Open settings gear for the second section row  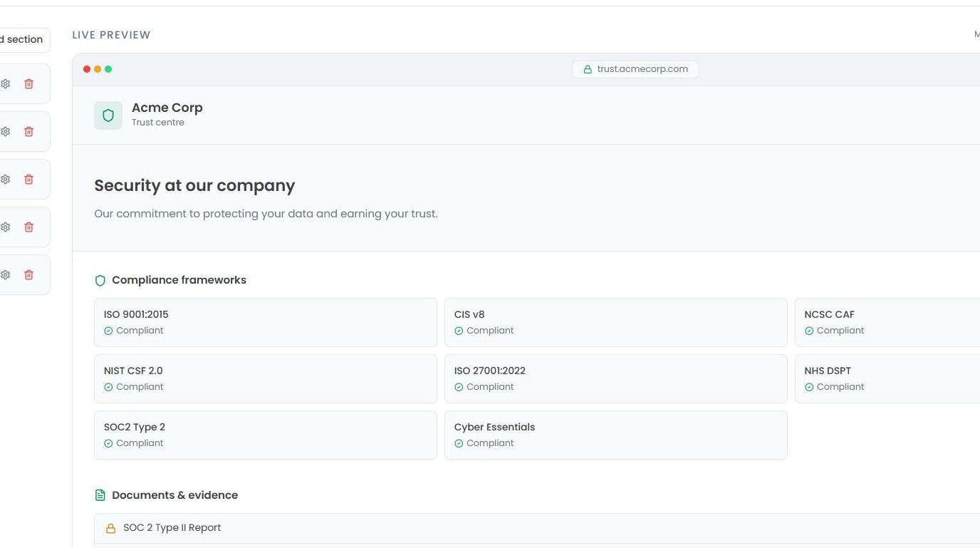coord(6,132)
